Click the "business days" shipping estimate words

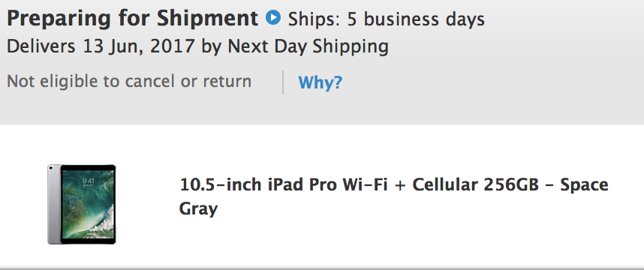pos(425,19)
